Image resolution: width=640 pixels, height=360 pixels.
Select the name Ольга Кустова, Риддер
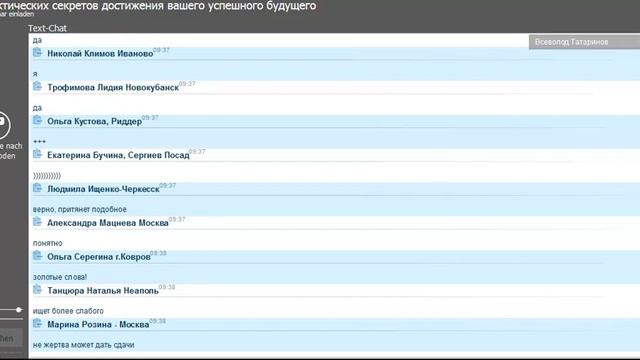[95, 121]
